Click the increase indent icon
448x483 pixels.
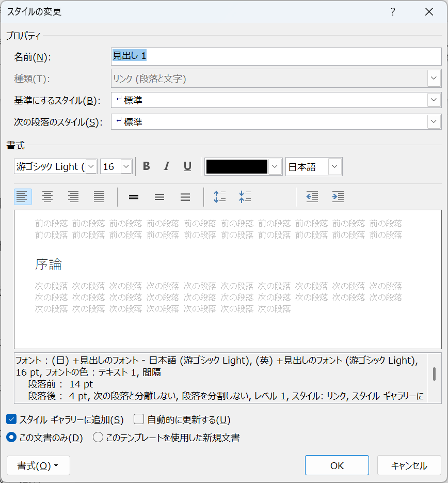coord(338,197)
